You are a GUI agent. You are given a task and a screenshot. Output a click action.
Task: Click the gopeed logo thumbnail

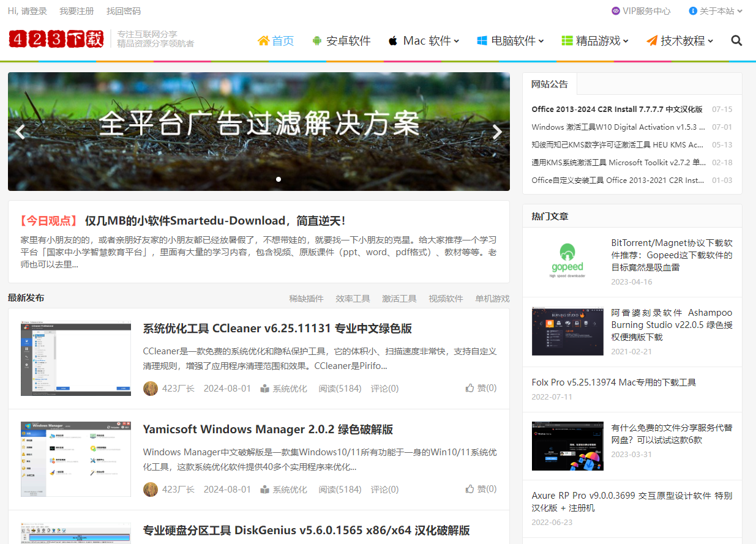(x=567, y=261)
